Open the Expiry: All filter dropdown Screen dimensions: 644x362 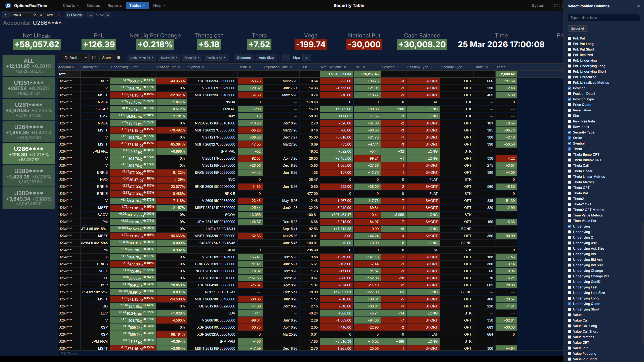(169, 58)
